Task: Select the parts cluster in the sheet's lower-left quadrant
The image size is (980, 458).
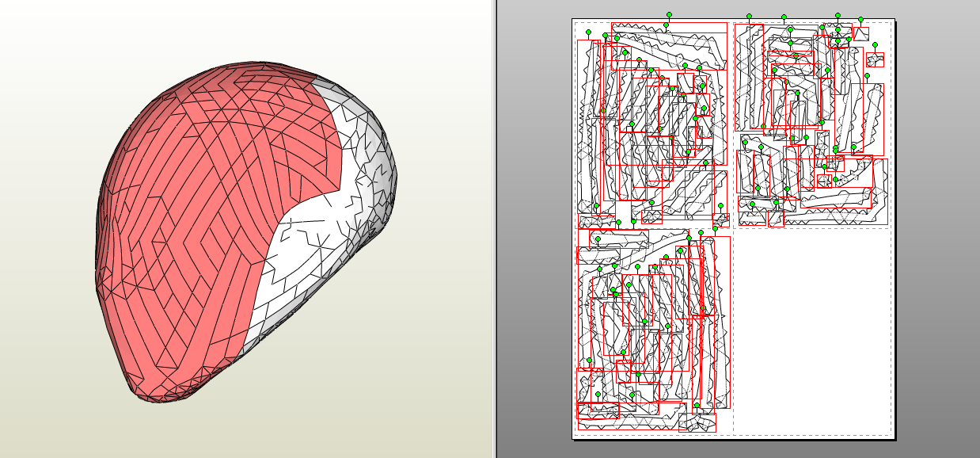Action: click(654, 330)
